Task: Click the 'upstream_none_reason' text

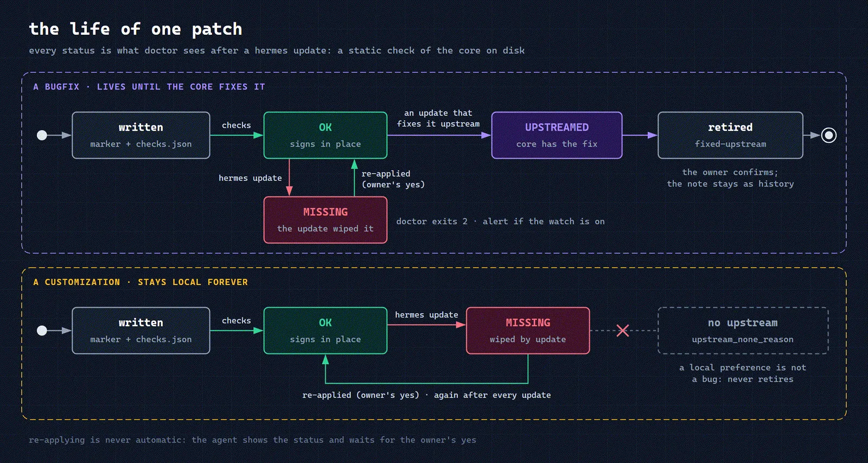Action: click(x=743, y=339)
